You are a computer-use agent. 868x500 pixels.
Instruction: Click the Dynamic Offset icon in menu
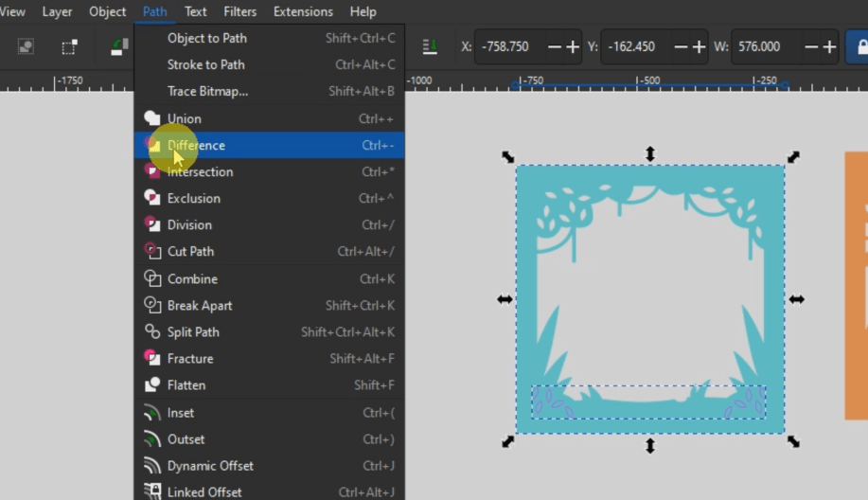pos(151,465)
